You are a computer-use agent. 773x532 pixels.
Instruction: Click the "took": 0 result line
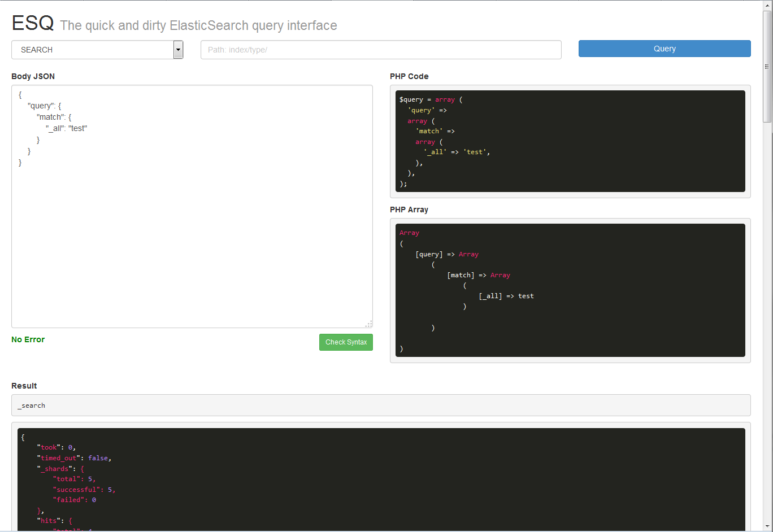point(57,447)
